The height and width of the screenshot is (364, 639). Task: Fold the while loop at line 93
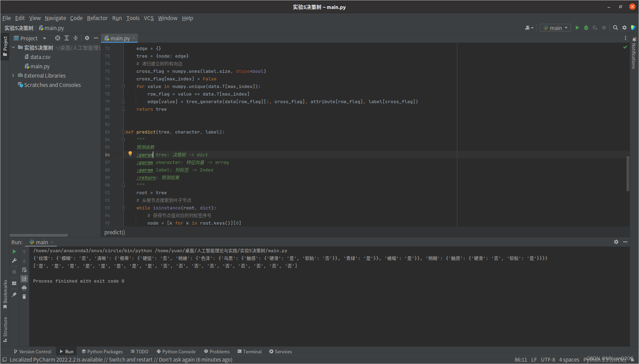point(123,208)
